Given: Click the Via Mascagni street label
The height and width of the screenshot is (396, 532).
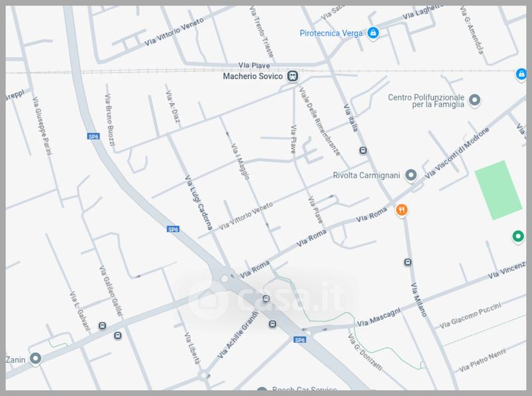Looking at the screenshot, I should [378, 318].
